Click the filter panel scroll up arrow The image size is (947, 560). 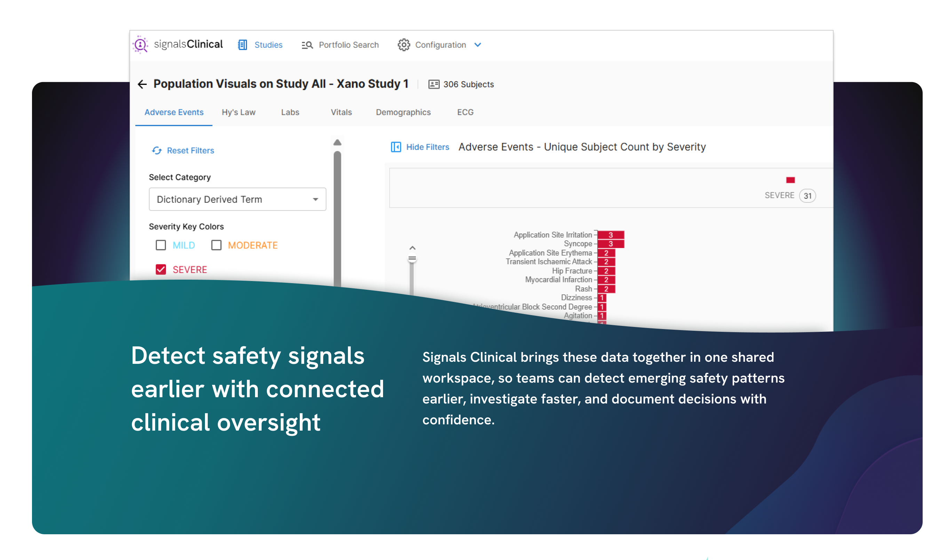[x=337, y=142]
